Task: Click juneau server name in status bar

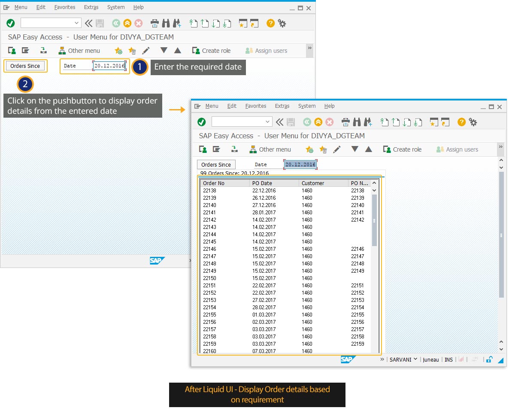Action: click(x=430, y=360)
